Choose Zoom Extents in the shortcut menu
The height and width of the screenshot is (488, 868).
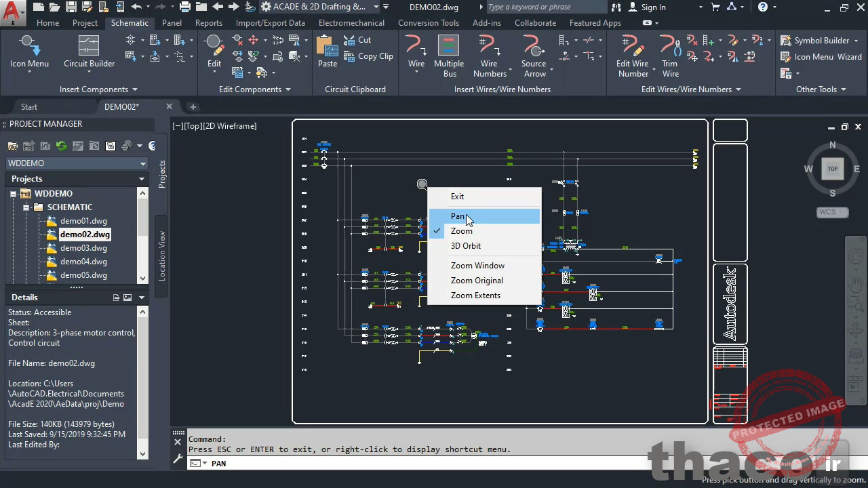475,295
